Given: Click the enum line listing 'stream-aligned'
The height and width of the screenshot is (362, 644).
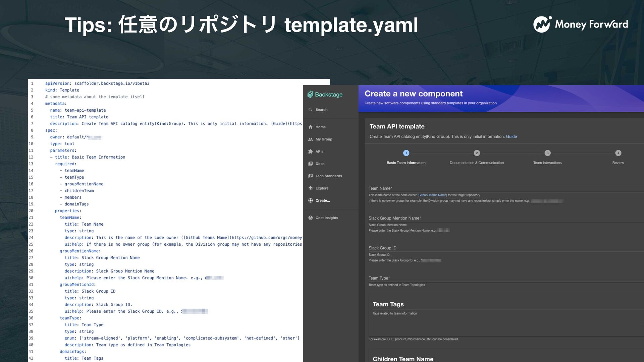Looking at the screenshot, I should pyautogui.click(x=182, y=338).
